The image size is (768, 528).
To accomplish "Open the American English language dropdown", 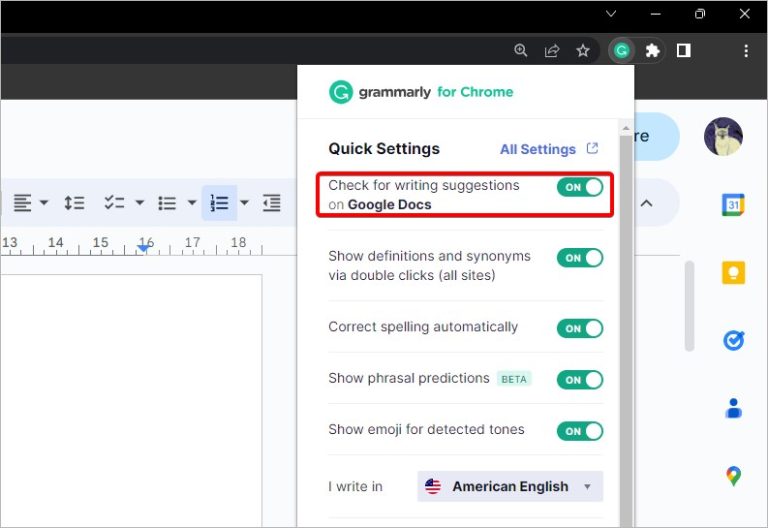I will tap(510, 486).
